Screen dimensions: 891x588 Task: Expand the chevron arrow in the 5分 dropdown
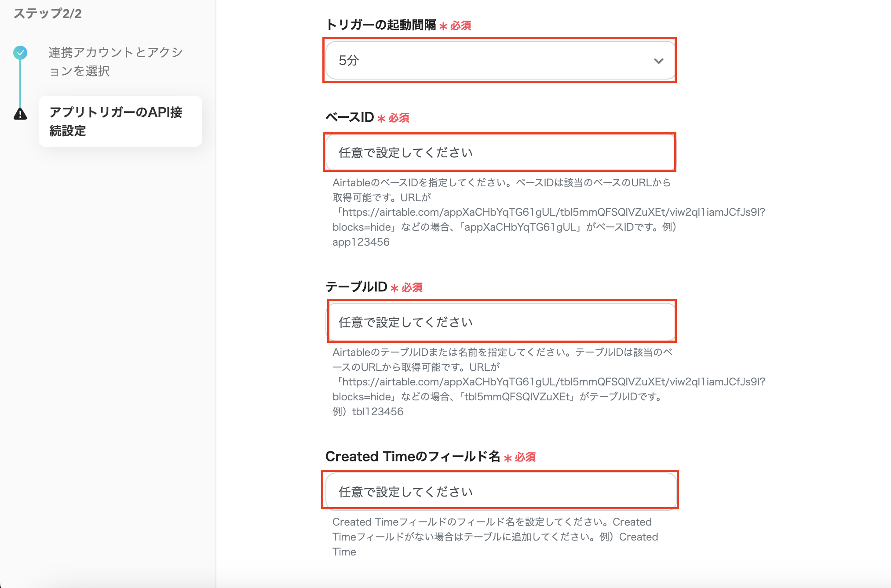coord(658,61)
